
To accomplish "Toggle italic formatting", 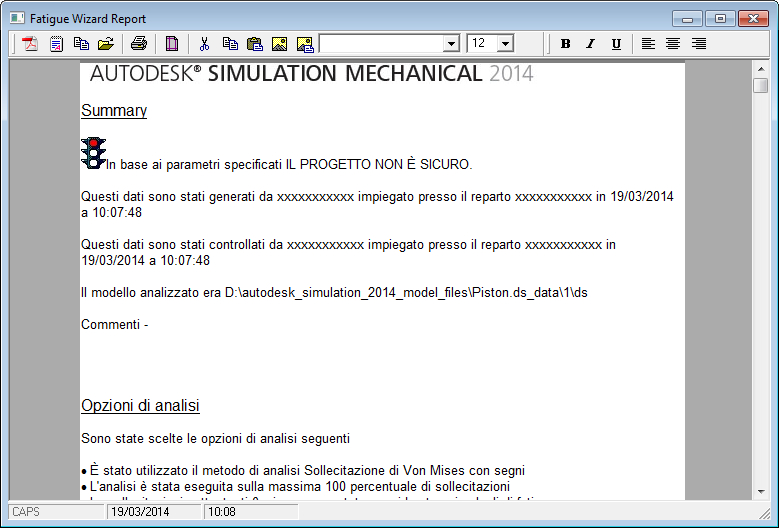I will tap(591, 44).
